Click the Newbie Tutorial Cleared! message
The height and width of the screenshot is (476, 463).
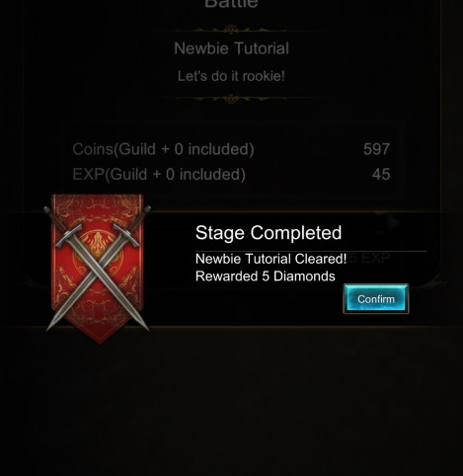(270, 259)
